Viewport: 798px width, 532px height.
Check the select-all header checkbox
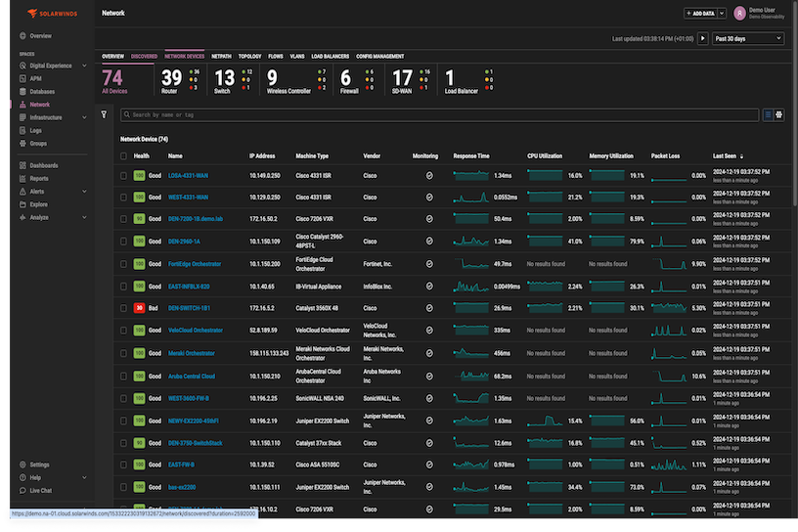click(123, 156)
